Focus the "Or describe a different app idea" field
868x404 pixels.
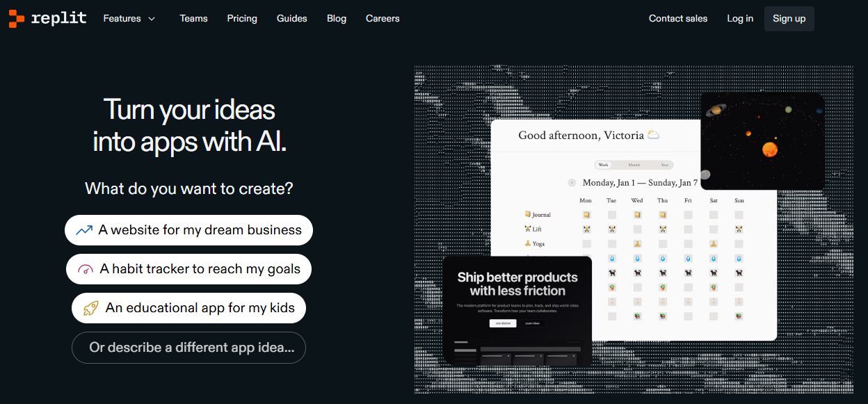click(188, 347)
